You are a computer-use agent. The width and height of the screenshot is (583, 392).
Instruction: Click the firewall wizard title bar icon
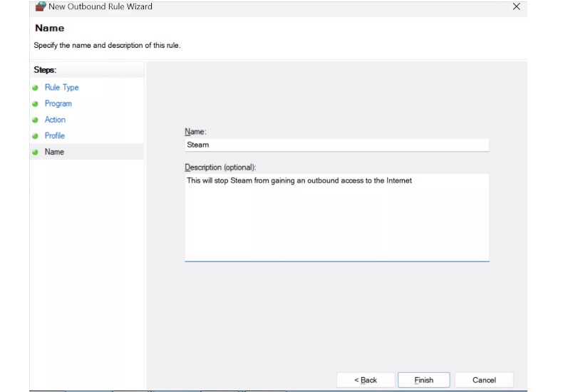point(41,6)
